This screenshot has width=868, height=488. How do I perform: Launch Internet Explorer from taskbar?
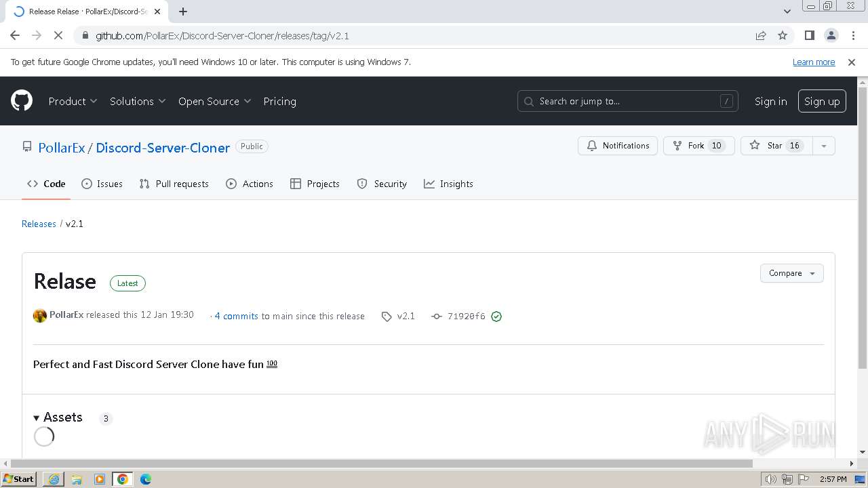point(54,479)
